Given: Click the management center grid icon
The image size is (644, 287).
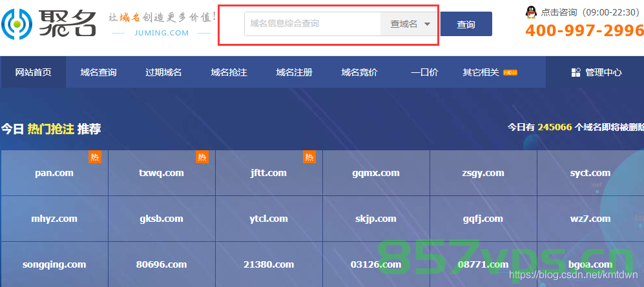Looking at the screenshot, I should tap(576, 73).
